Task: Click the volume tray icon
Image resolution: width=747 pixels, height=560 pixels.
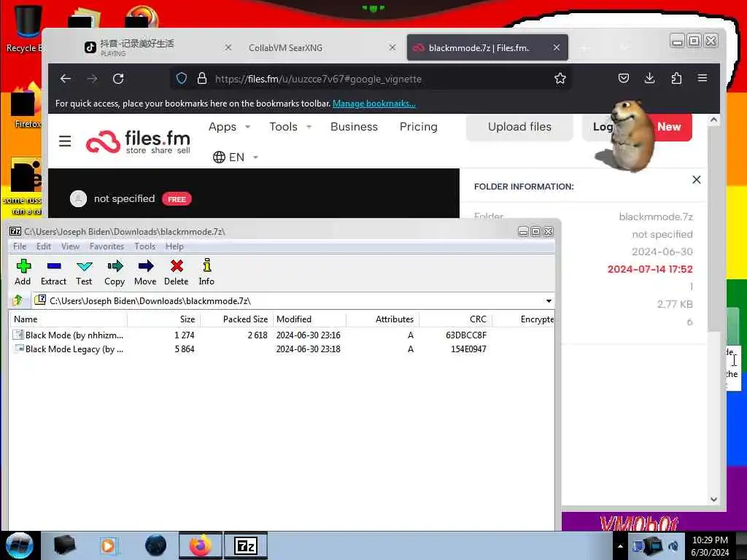Action: 673,546
